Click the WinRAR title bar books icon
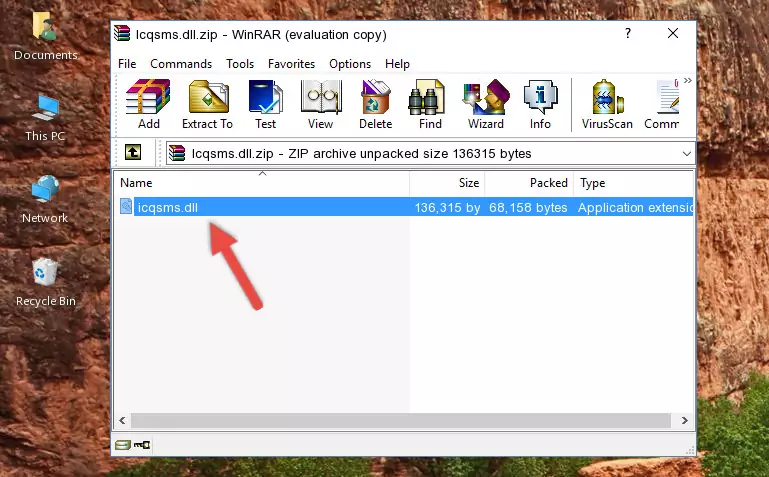 tap(122, 33)
